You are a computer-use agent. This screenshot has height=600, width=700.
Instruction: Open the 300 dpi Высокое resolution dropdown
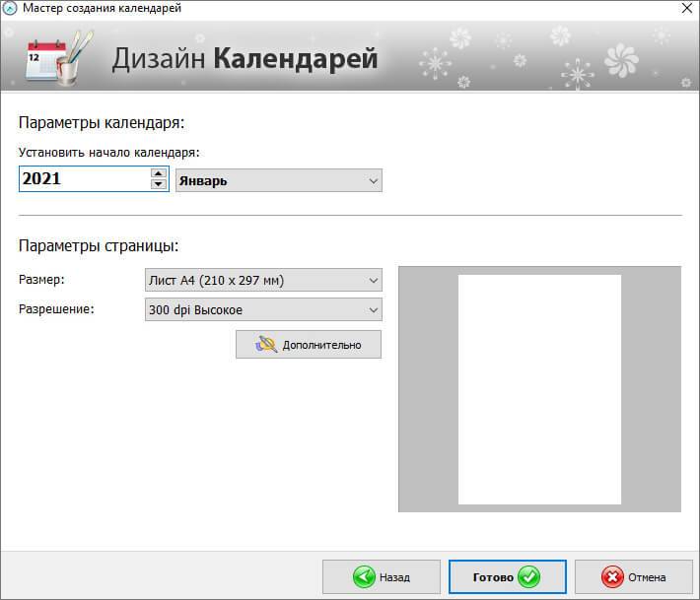262,310
